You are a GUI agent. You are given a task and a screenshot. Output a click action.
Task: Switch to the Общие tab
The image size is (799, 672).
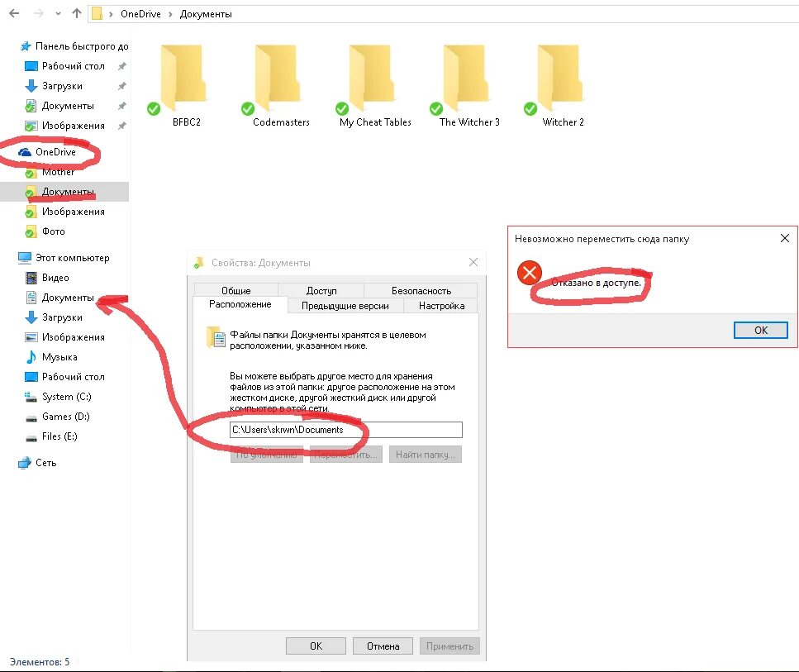[236, 290]
